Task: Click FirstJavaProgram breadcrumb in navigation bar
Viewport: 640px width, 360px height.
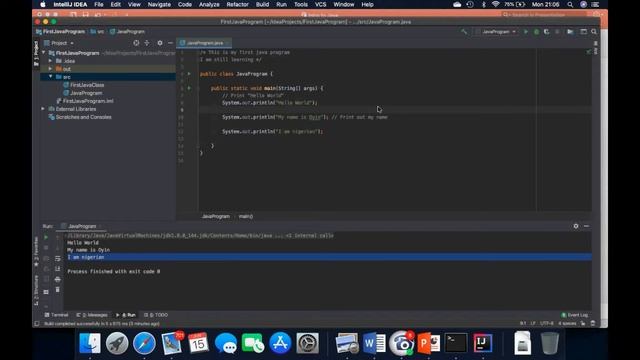Action: click(x=60, y=31)
